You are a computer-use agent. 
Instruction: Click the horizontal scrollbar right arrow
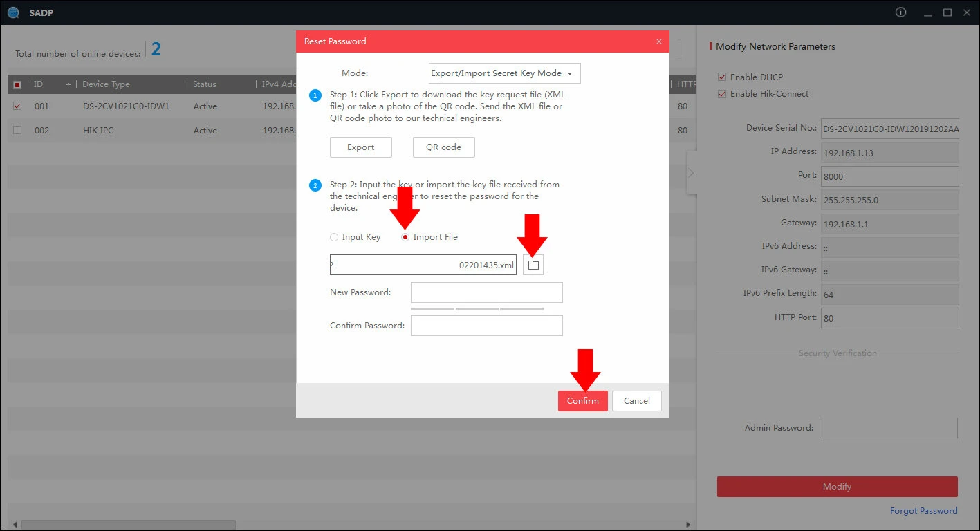coord(687,525)
